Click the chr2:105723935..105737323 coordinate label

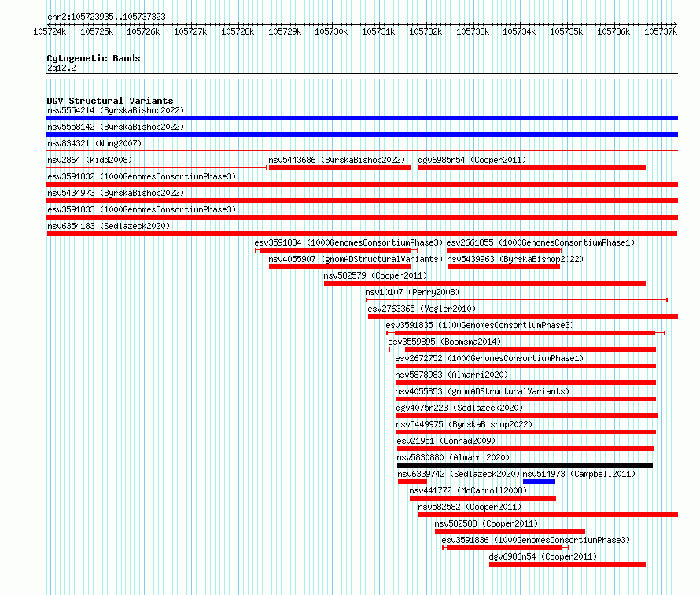point(106,17)
